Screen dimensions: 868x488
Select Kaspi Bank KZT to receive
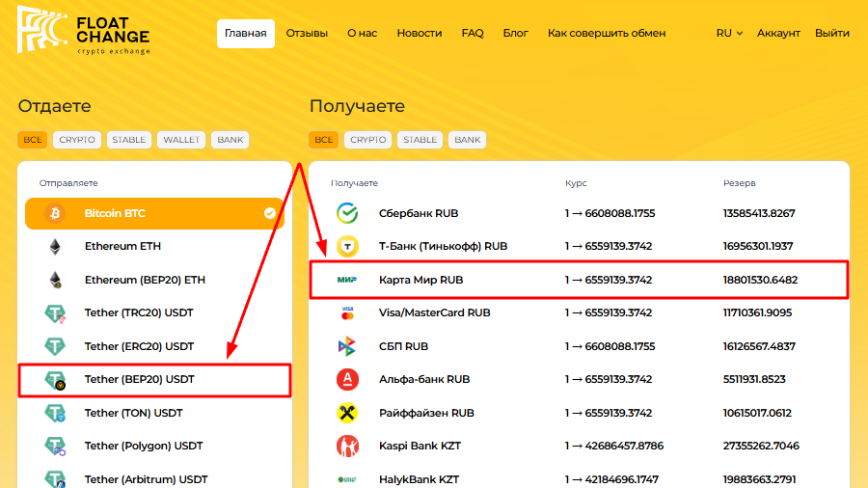tap(579, 446)
